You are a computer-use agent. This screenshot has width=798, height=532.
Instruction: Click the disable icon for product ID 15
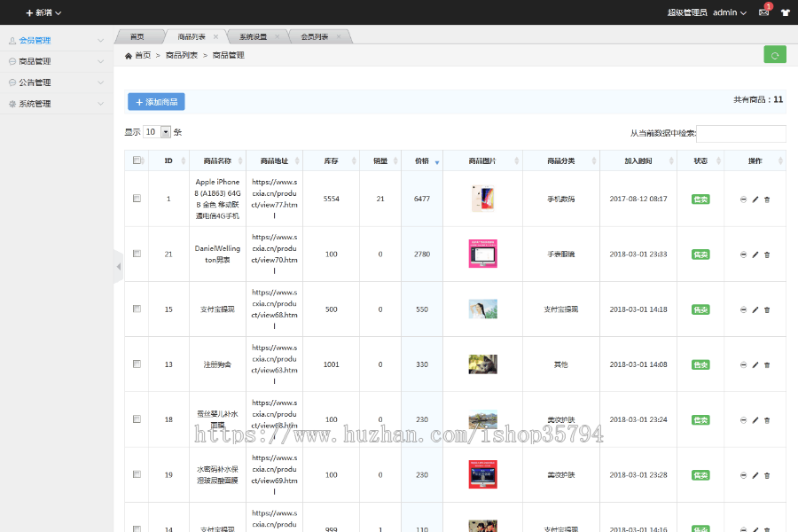click(x=743, y=309)
